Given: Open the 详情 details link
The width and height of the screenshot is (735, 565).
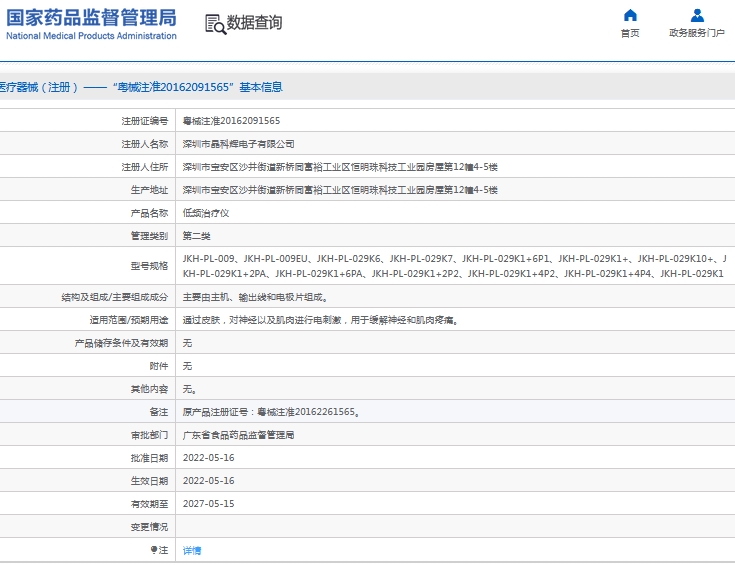Looking at the screenshot, I should [x=192, y=550].
